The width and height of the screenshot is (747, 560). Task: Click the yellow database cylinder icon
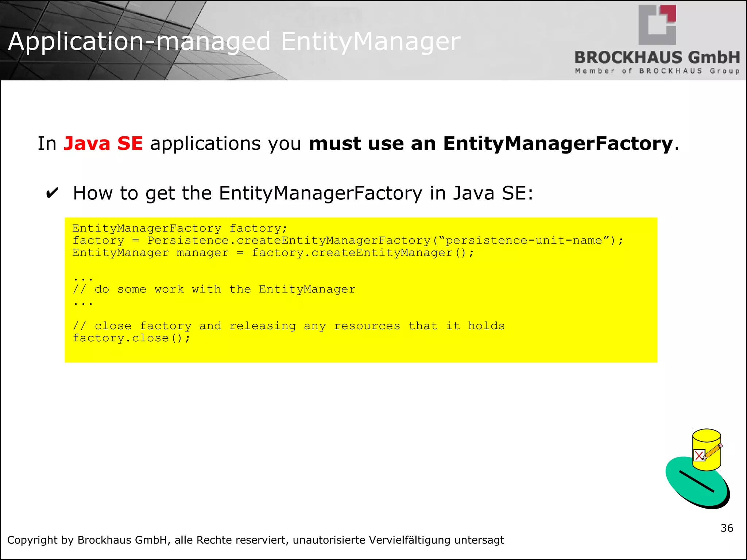[707, 450]
